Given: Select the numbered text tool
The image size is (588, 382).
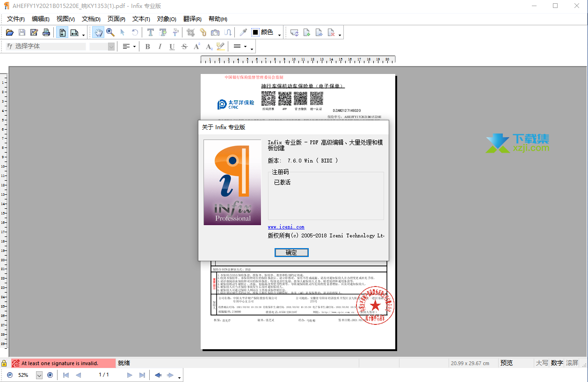Looking at the screenshot, I should pos(175,32).
